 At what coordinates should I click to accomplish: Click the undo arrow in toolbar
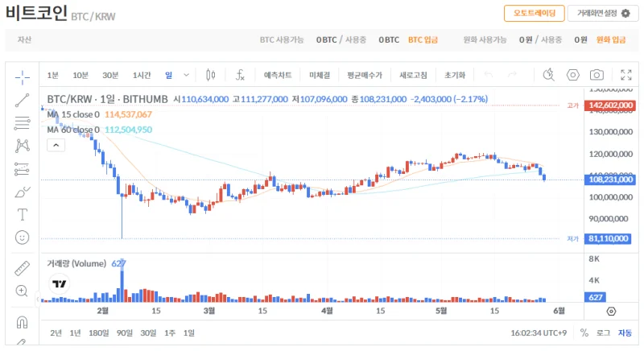(489, 75)
